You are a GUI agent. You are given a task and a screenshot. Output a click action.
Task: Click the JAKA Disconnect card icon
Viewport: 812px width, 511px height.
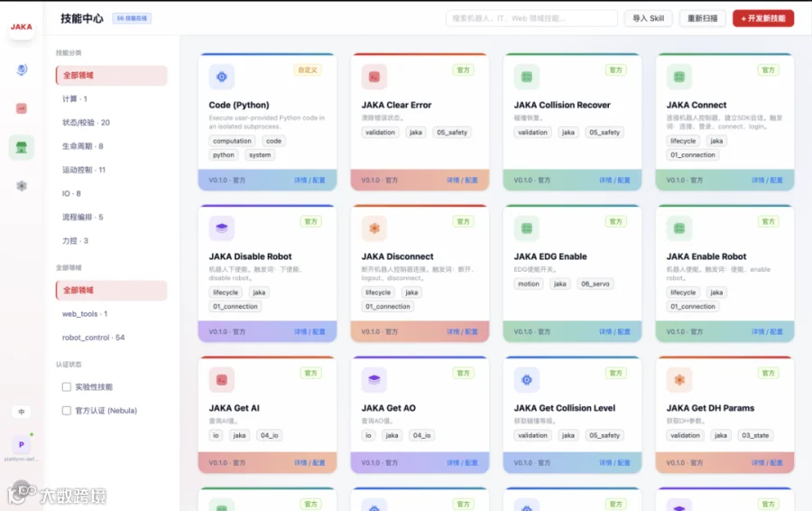pyautogui.click(x=374, y=228)
